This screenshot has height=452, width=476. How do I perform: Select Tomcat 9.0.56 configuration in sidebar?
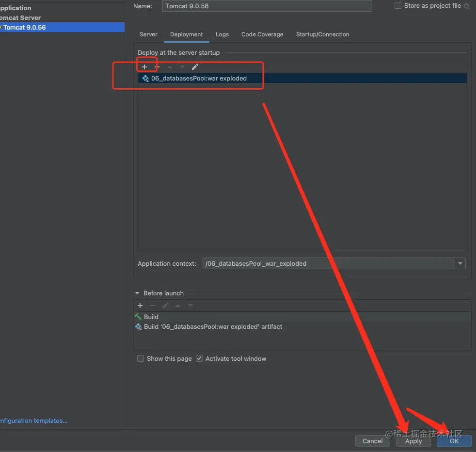click(x=62, y=27)
